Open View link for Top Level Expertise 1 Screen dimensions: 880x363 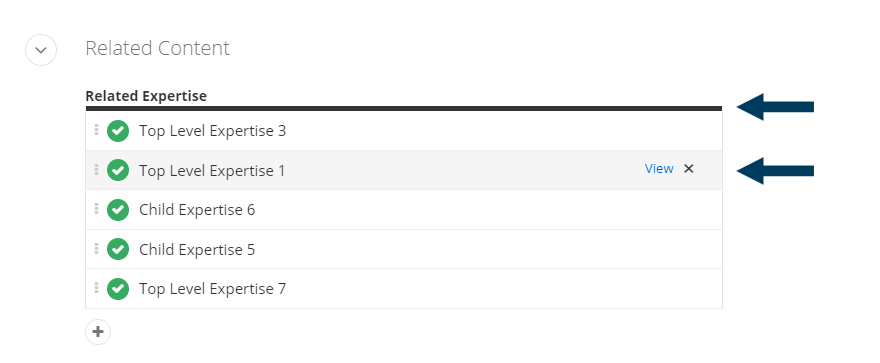[659, 169]
